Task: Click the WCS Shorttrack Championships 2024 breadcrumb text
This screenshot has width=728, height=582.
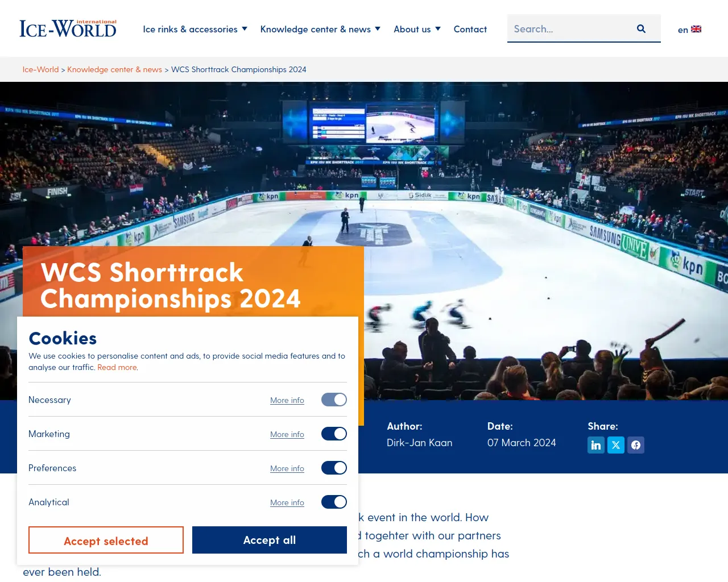Action: pyautogui.click(x=239, y=69)
